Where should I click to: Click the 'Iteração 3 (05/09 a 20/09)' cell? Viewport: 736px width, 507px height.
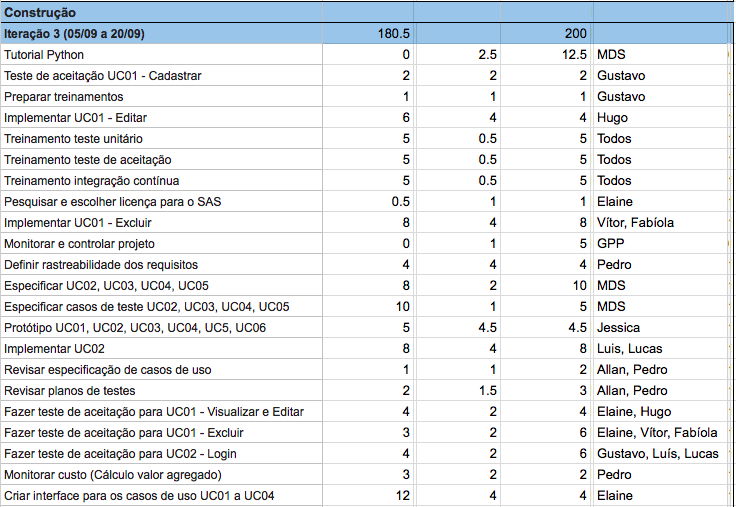[x=161, y=33]
